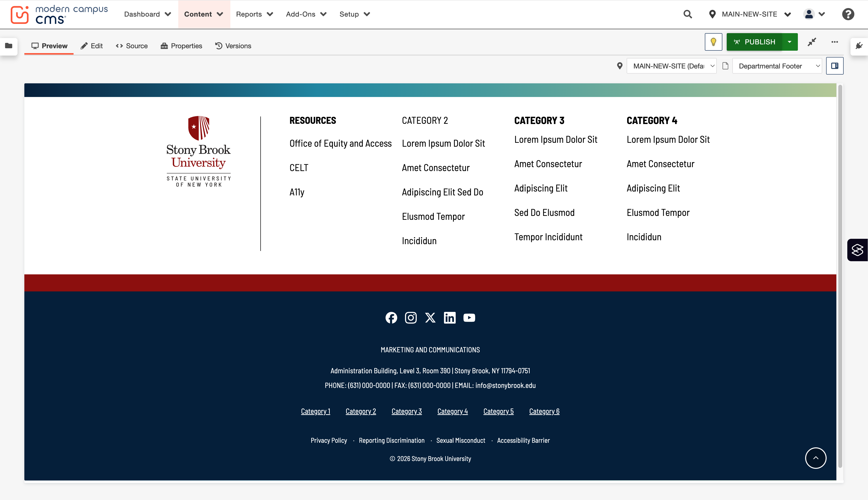Click the X social icon in footer

click(x=430, y=318)
